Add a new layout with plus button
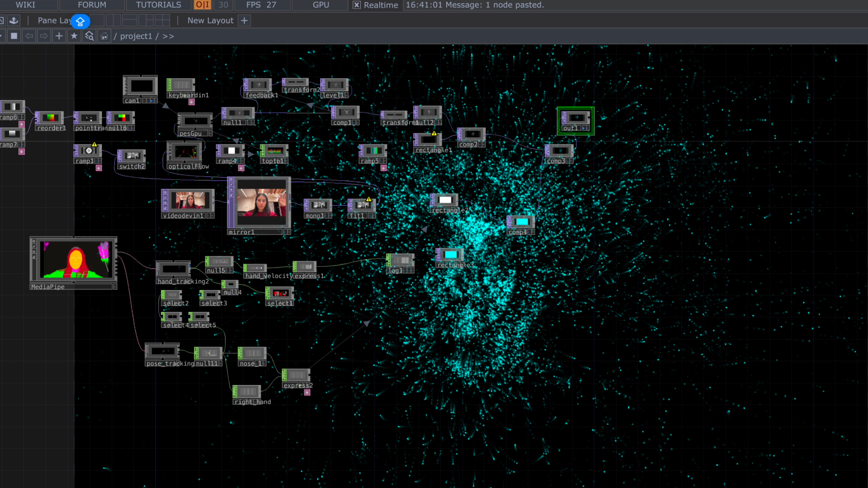Viewport: 868px width, 488px height. click(244, 20)
